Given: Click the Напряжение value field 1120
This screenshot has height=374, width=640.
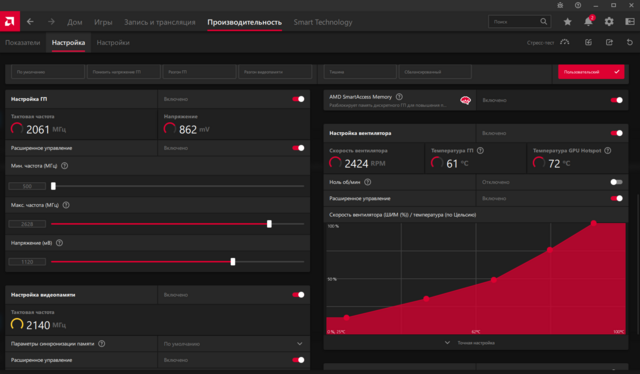Looking at the screenshot, I should [27, 262].
